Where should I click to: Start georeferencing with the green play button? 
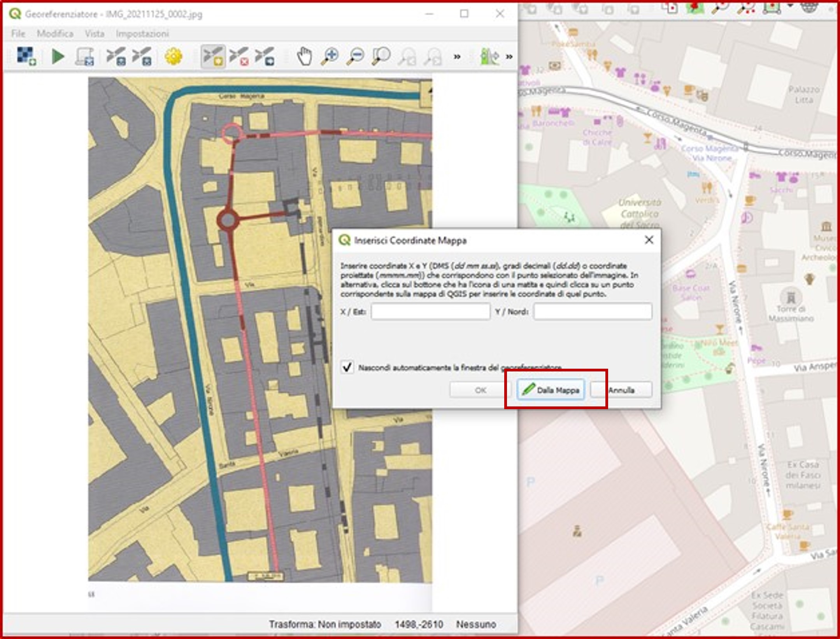click(x=58, y=57)
